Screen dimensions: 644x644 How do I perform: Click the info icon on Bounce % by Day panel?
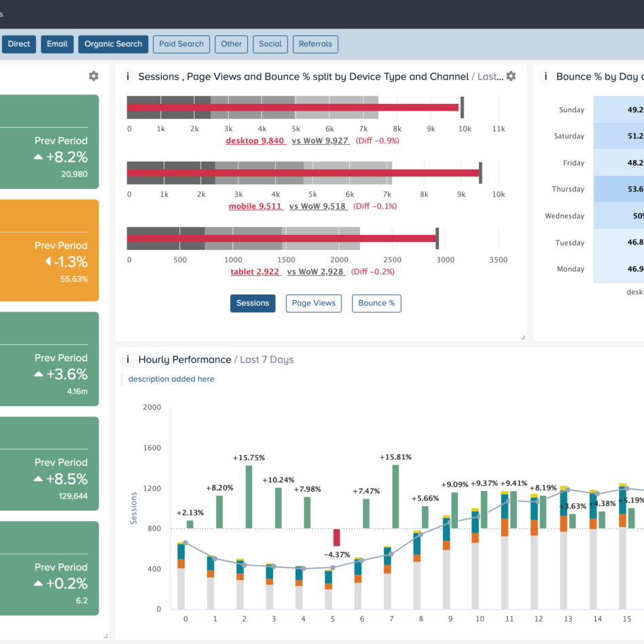point(545,76)
